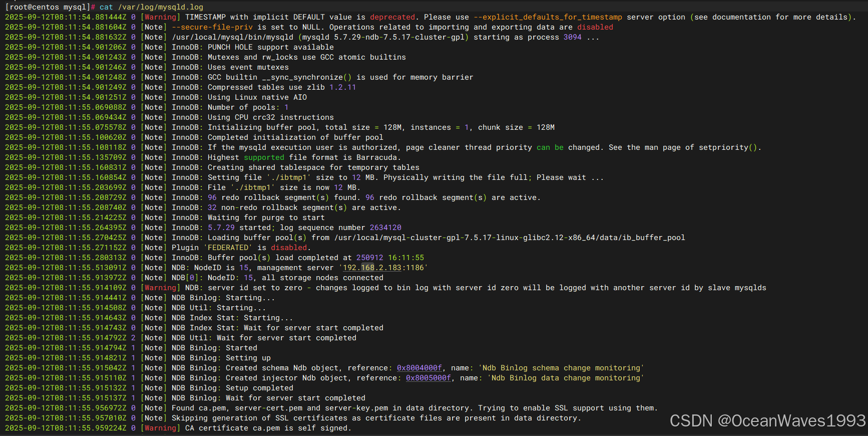This screenshot has width=868, height=436.
Task: Click the green words 'can be'
Action: pos(550,147)
